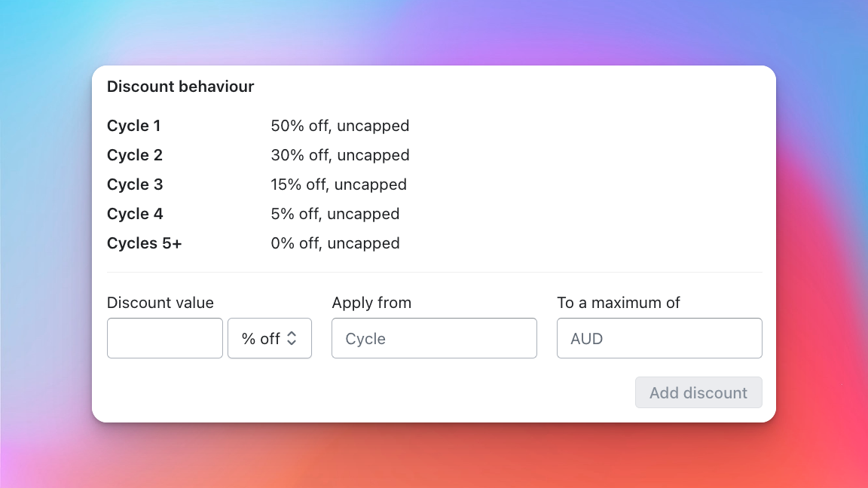This screenshot has width=868, height=488.
Task: Click the "50% off, uncapped" value
Action: tap(340, 126)
